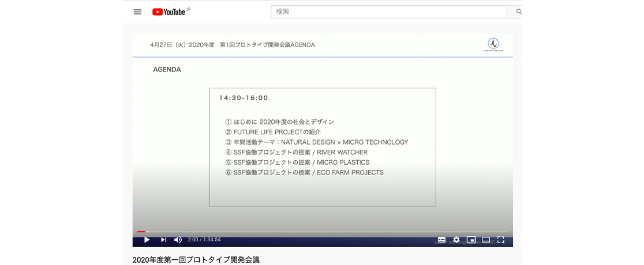Mute the video with the speaker icon
The height and width of the screenshot is (265, 644).
point(178,240)
